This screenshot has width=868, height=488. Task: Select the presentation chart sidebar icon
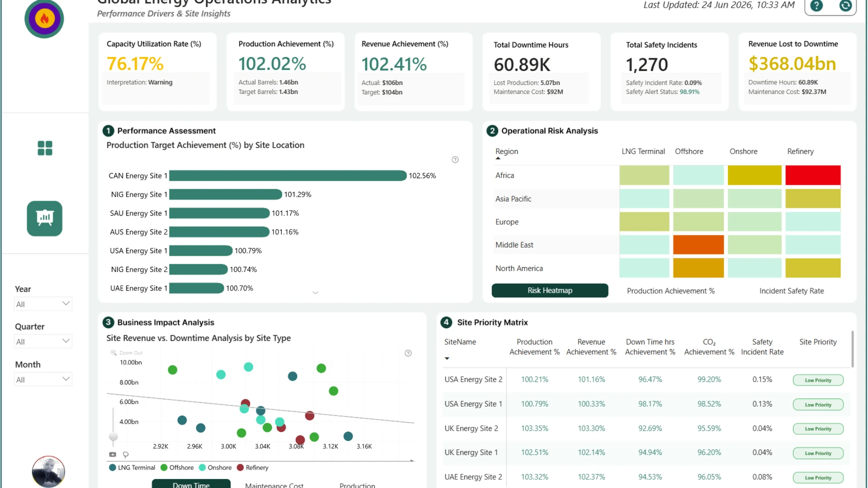pyautogui.click(x=45, y=218)
